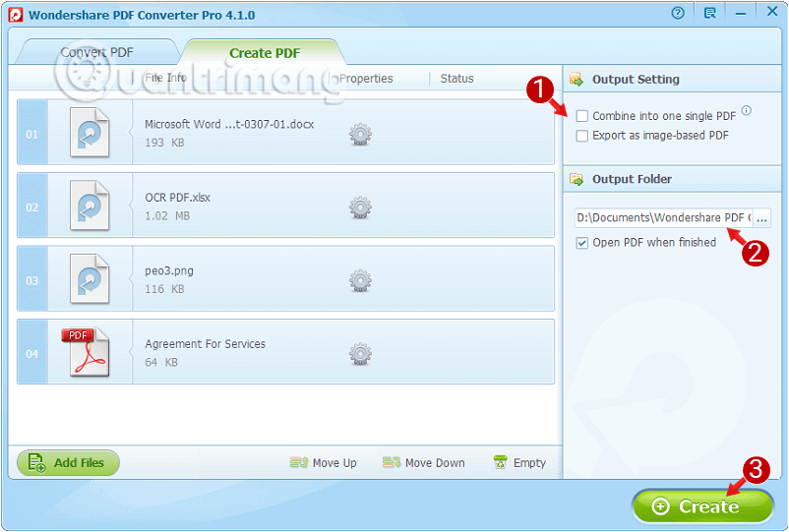Minimize the Wondershare PDF Converter window
The width and height of the screenshot is (789, 532).
tap(740, 14)
